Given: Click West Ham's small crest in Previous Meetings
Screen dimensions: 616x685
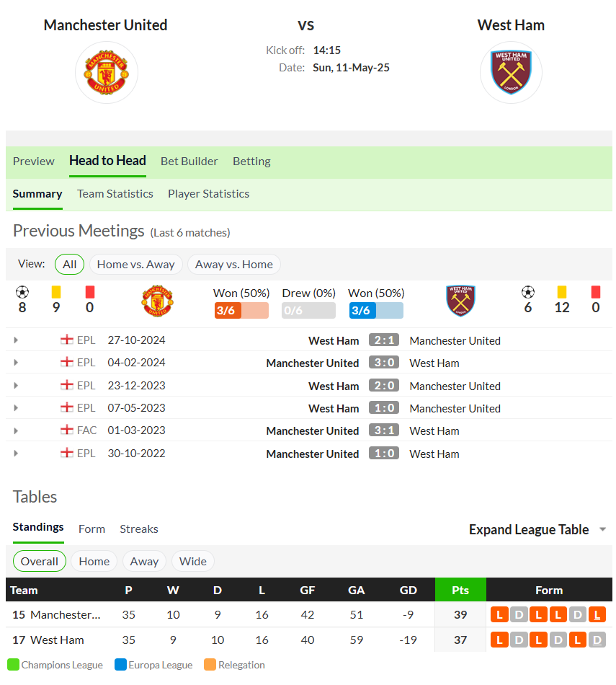Looking at the screenshot, I should coord(460,301).
